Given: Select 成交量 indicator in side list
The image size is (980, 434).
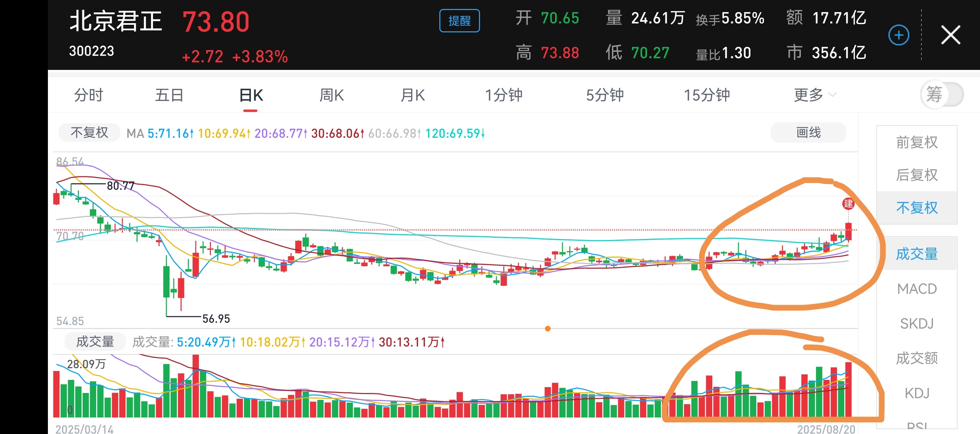Looking at the screenshot, I should coord(917,254).
